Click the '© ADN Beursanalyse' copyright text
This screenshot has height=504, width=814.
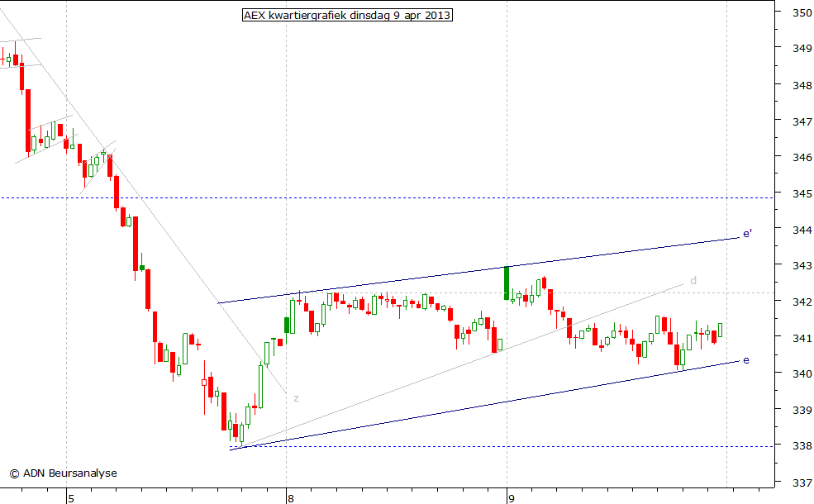[63, 473]
